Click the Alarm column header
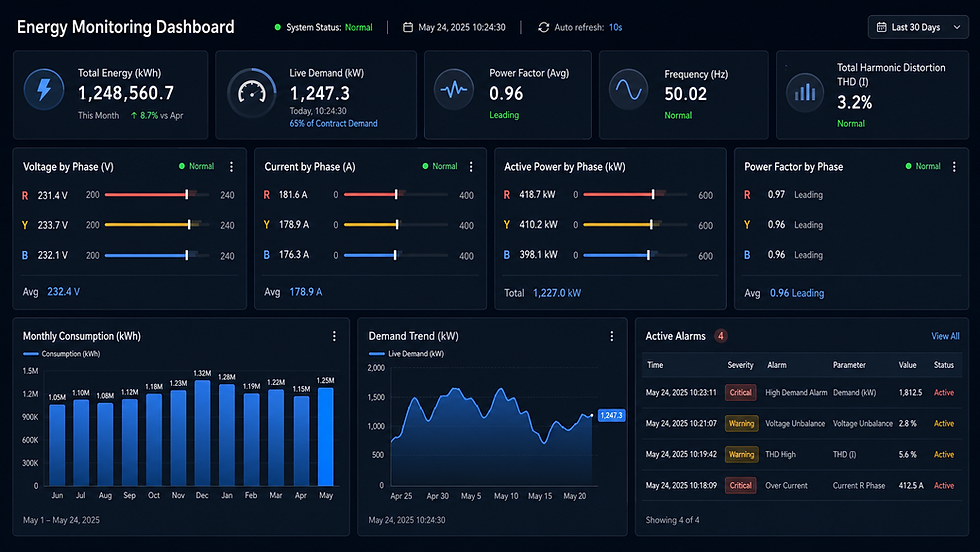The image size is (980, 552). (x=777, y=365)
